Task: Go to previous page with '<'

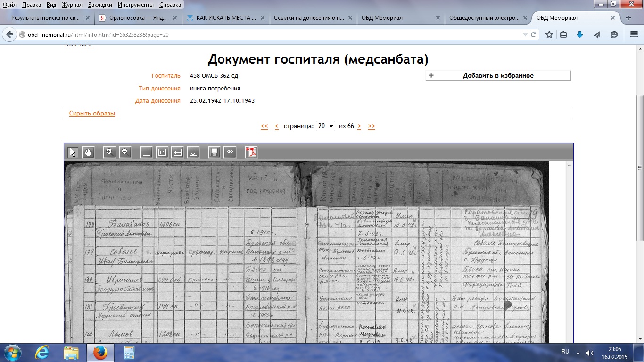Action: (276, 126)
